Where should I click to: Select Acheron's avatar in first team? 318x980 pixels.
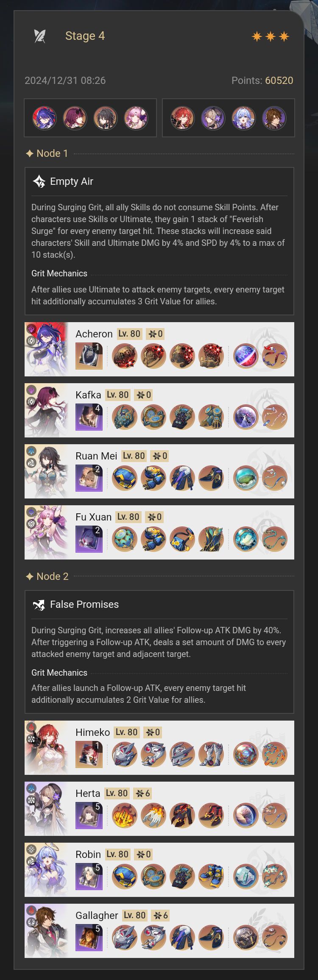[45, 118]
